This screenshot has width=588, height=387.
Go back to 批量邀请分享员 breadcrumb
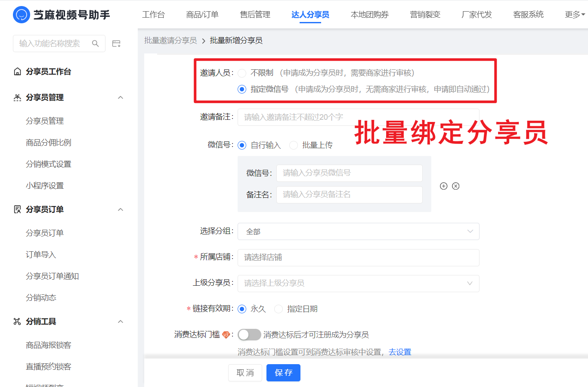point(170,41)
